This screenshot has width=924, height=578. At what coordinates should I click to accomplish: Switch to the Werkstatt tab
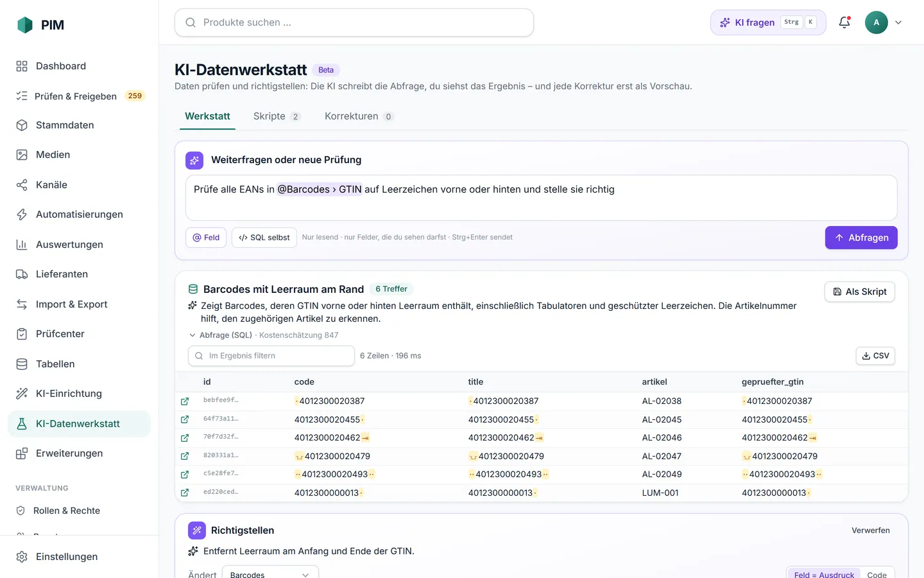pos(207,116)
